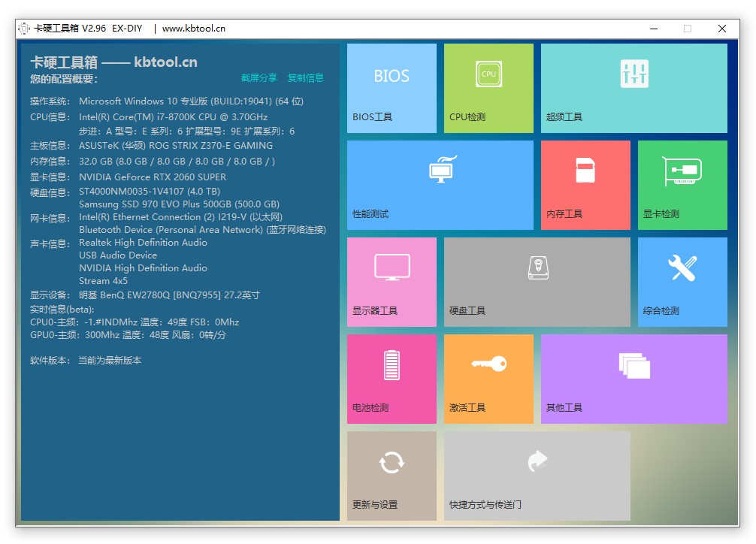Open the 显示器工具 monitor icon

[392, 267]
